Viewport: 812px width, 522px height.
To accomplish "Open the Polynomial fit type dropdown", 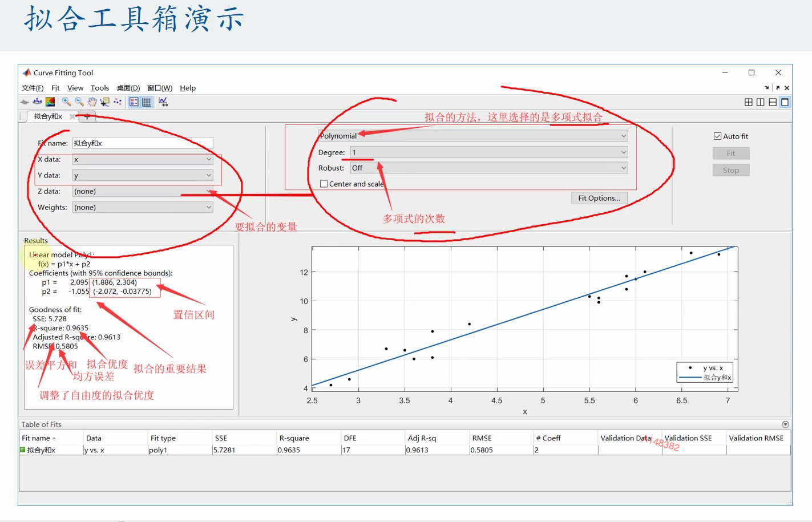I will click(473, 136).
